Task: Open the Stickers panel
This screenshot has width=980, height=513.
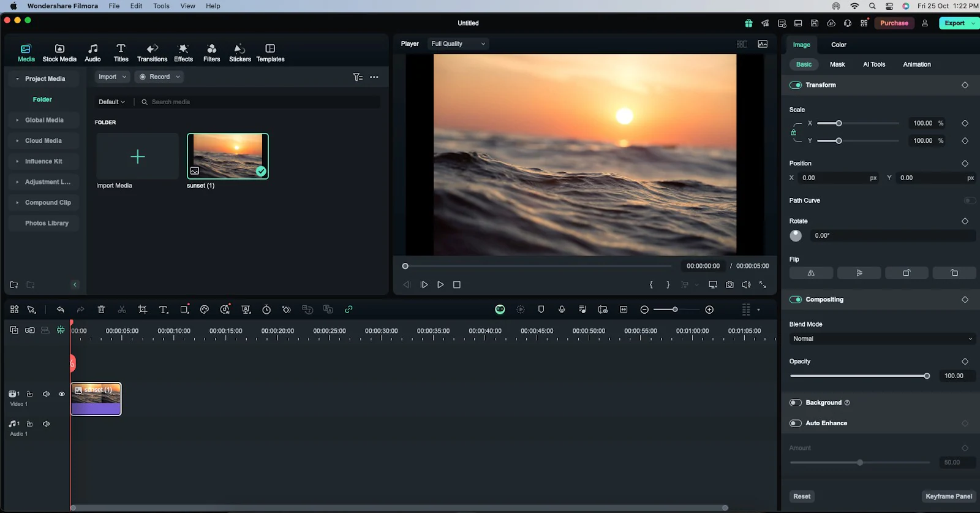Action: 239,53
